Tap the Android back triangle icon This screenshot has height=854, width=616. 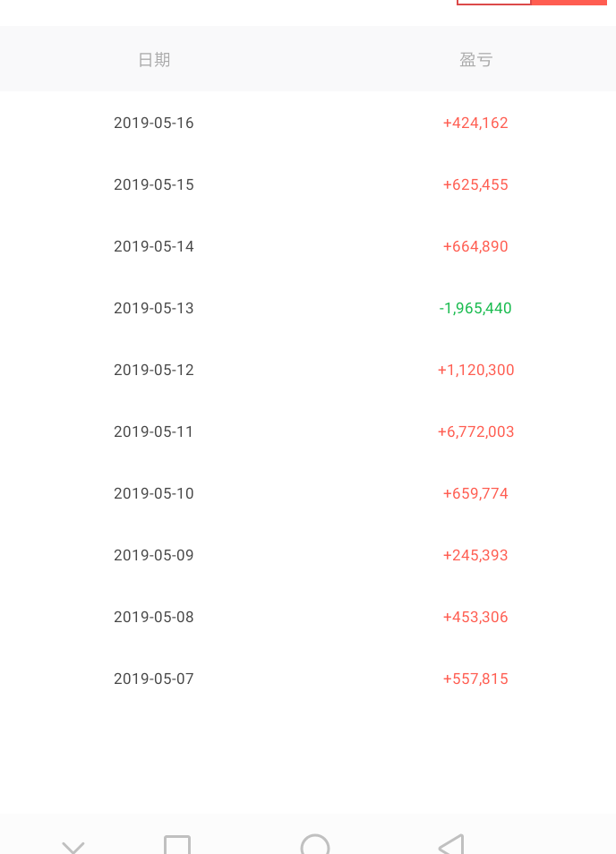451,844
